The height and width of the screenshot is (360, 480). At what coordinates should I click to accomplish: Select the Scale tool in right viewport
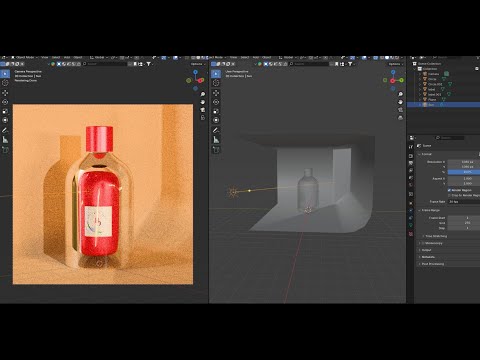pyautogui.click(x=216, y=111)
